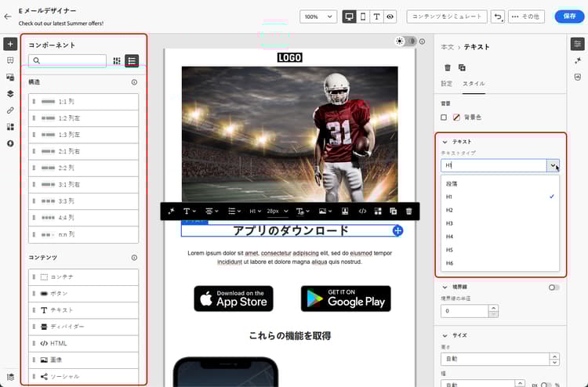The height and width of the screenshot is (387, 588).
Task: Click the Google Play badge
Action: pos(346,298)
